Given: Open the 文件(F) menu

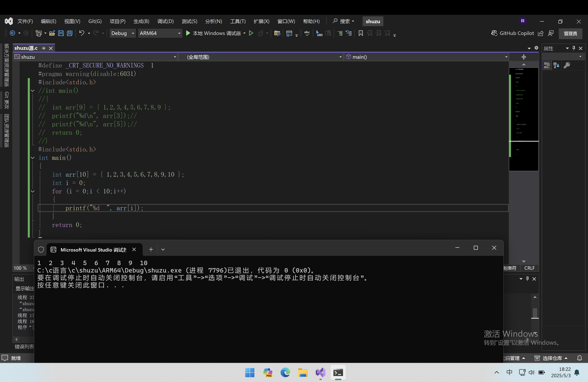Looking at the screenshot, I should pos(25,21).
